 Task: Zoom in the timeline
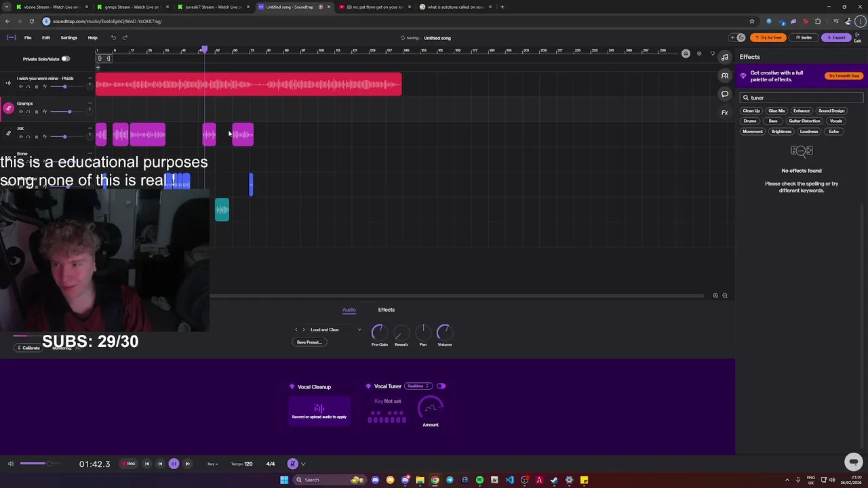[x=715, y=296]
